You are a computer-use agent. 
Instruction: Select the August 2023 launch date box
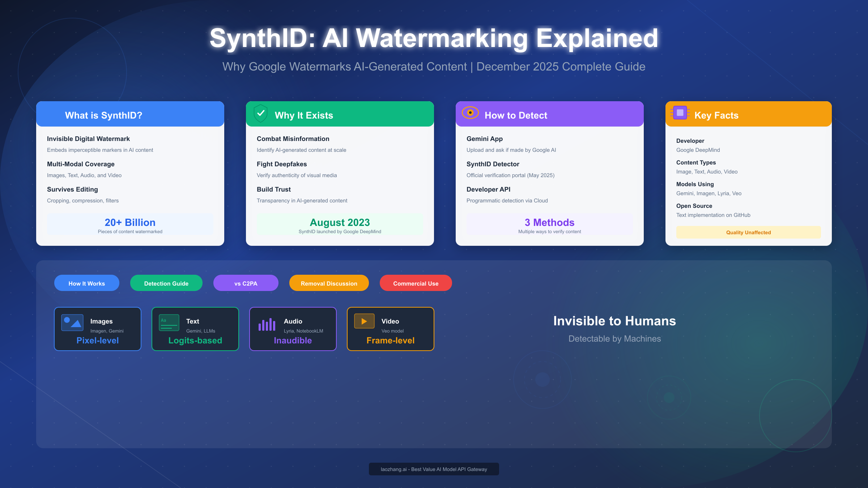coord(340,224)
